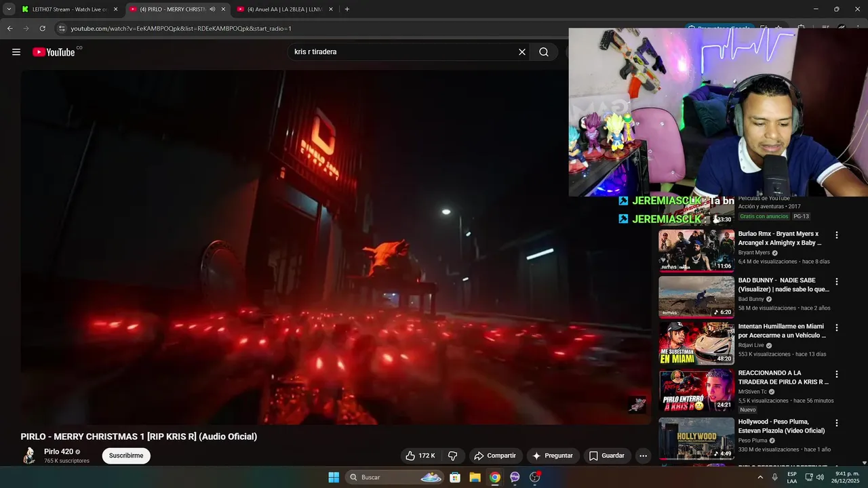Image resolution: width=868 pixels, height=488 pixels.
Task: Open OBS Studio taskbar icon
Action: 535,477
